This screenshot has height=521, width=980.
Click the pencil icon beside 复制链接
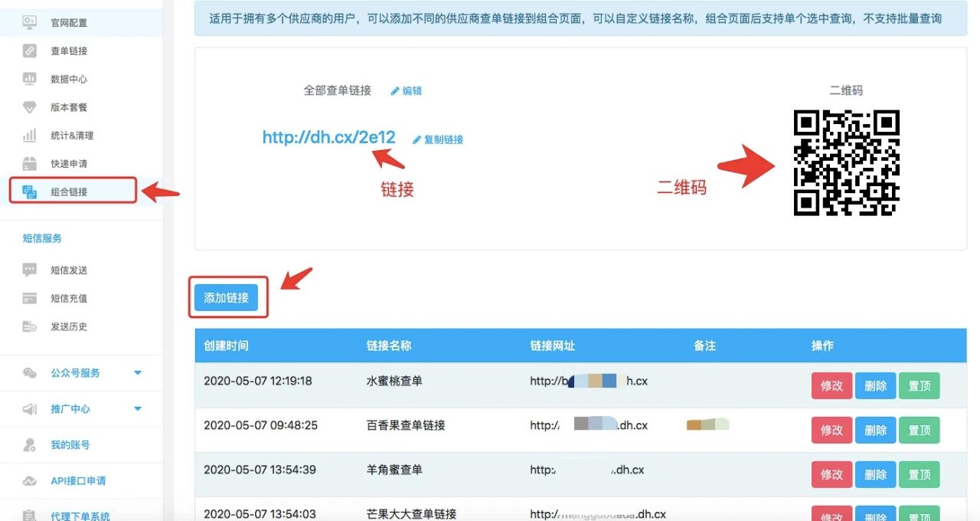pyautogui.click(x=416, y=139)
